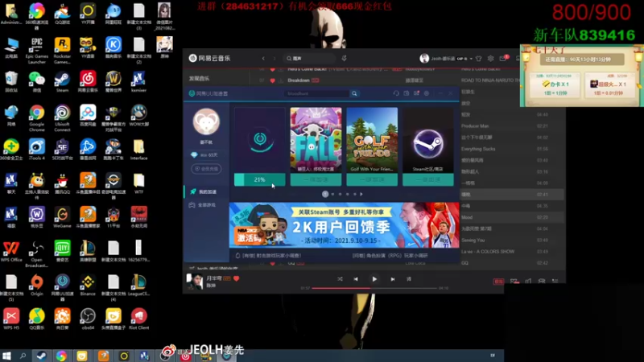Click the accelerate button under Golf With Your Friends
The height and width of the screenshot is (362, 644).
(x=372, y=179)
